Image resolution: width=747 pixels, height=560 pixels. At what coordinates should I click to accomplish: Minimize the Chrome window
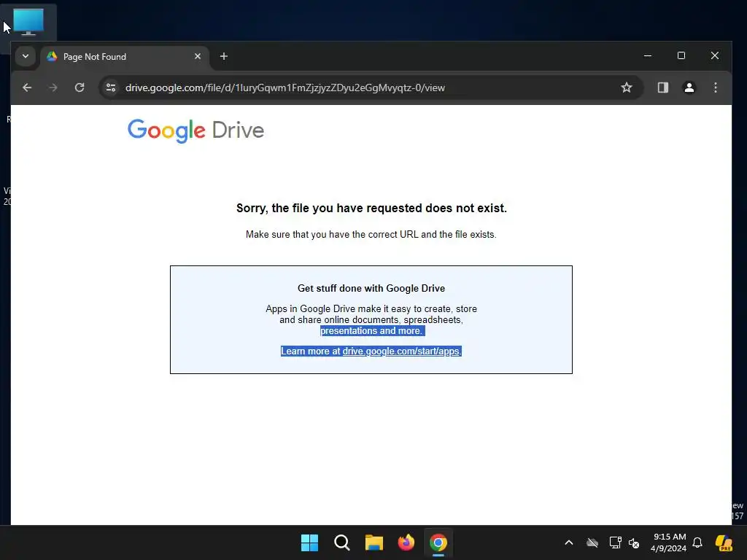point(648,55)
